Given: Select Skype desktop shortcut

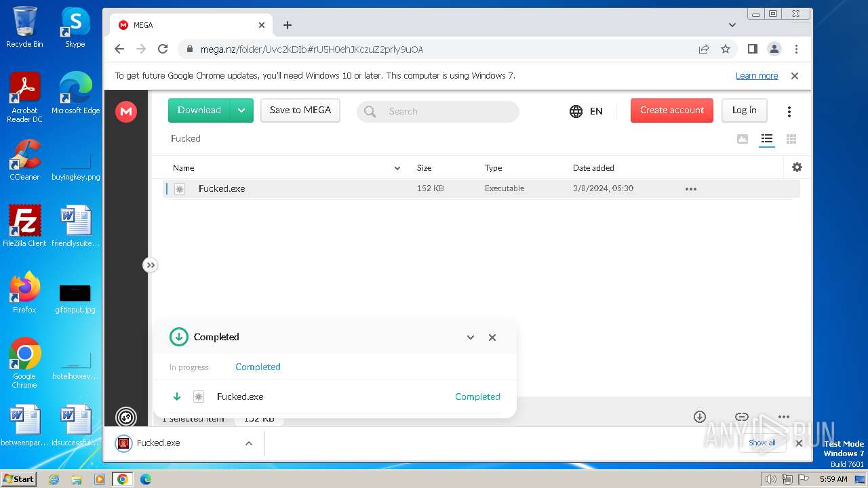Looking at the screenshot, I should pos(75,27).
